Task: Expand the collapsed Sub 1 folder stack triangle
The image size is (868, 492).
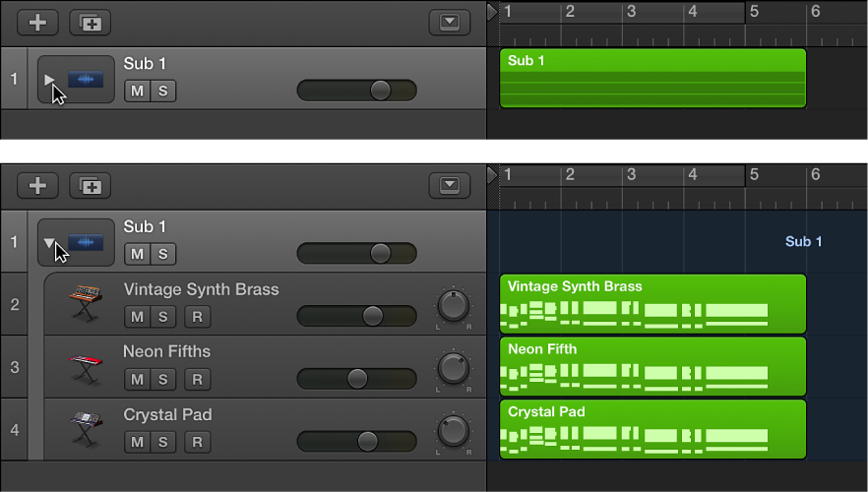Action: (49, 80)
